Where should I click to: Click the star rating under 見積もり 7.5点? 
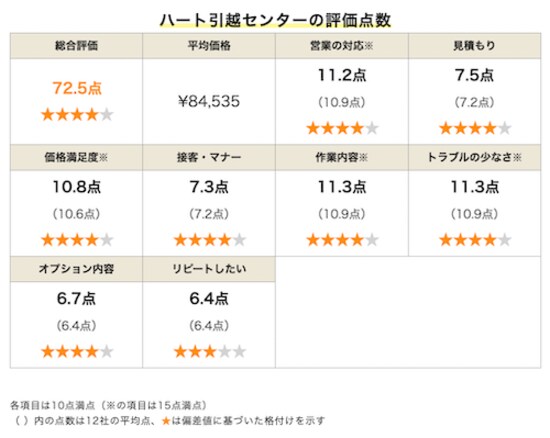[475, 128]
